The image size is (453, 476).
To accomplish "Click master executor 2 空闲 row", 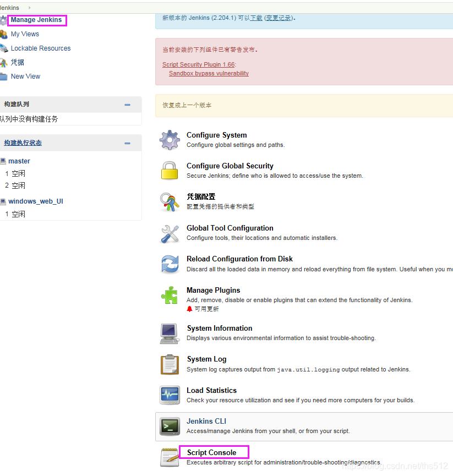I will click(x=15, y=185).
